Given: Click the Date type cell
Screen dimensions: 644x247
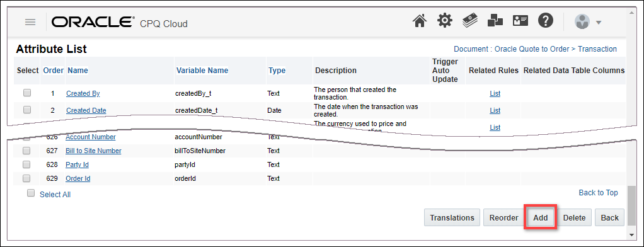Looking at the screenshot, I should (x=274, y=110).
